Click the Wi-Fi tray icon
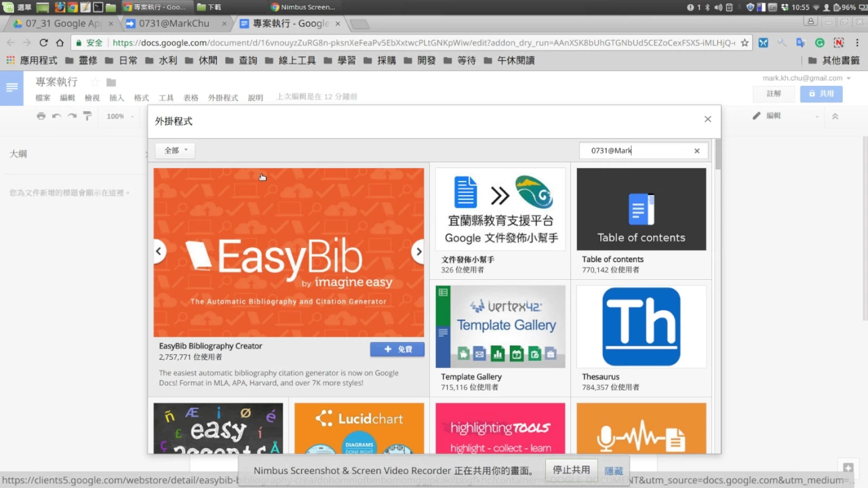The width and height of the screenshot is (868, 488). (x=816, y=7)
